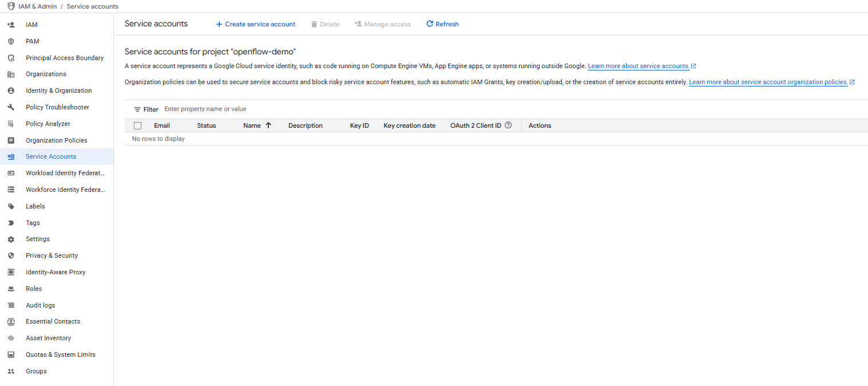Click the Filter funnel icon
Screen dimensions: 868x386
point(137,109)
